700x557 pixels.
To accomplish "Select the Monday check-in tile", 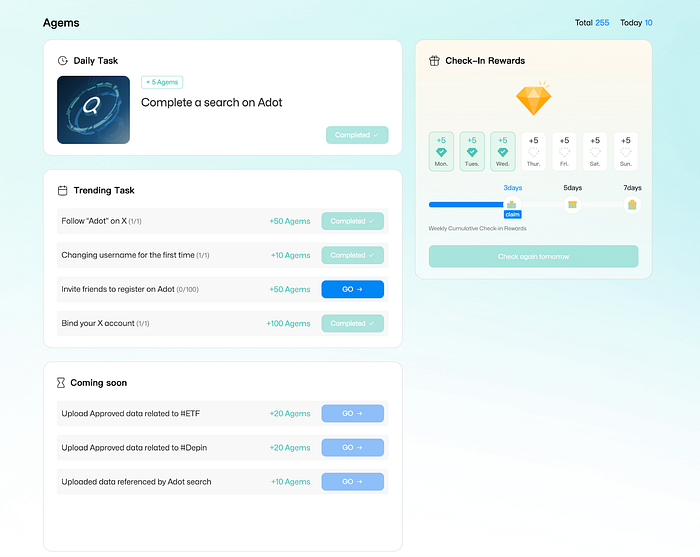I will (x=441, y=150).
